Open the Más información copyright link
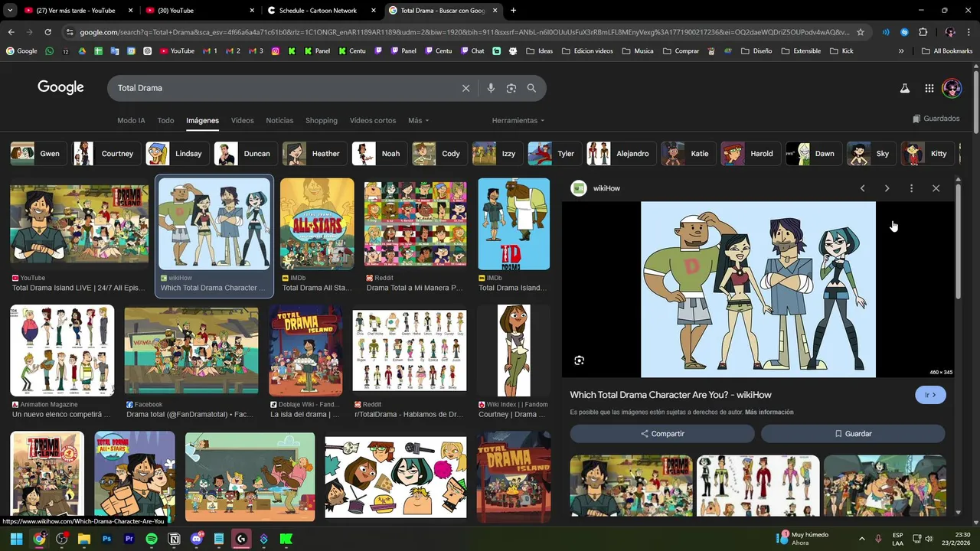 [769, 412]
